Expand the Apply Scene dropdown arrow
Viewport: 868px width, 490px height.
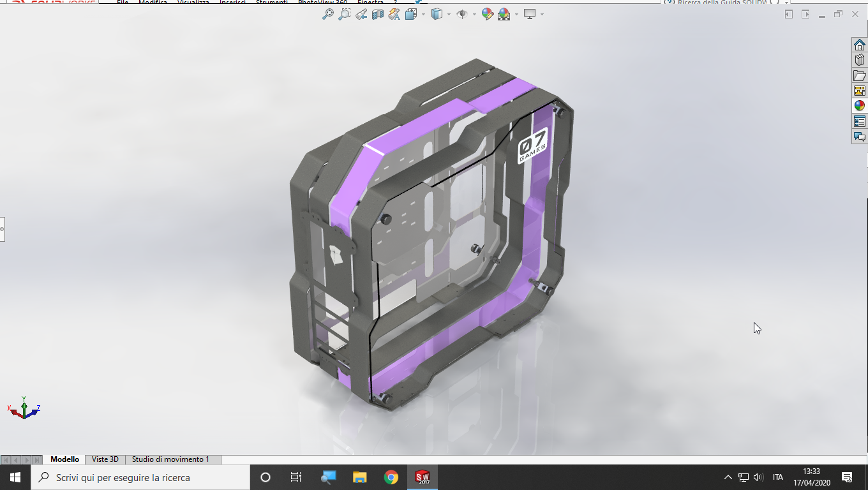tap(516, 14)
